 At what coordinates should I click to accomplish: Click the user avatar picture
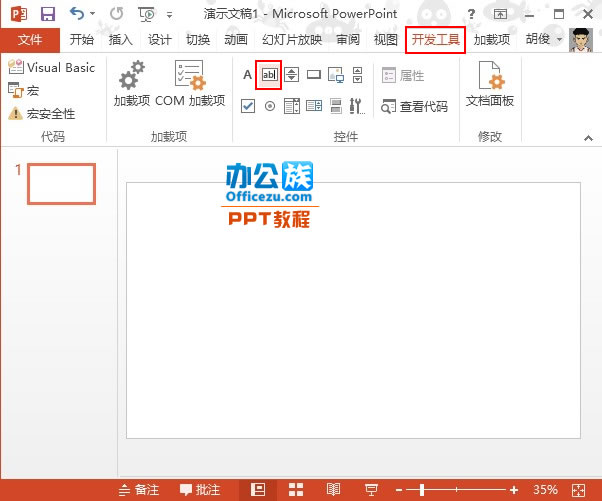coord(581,40)
